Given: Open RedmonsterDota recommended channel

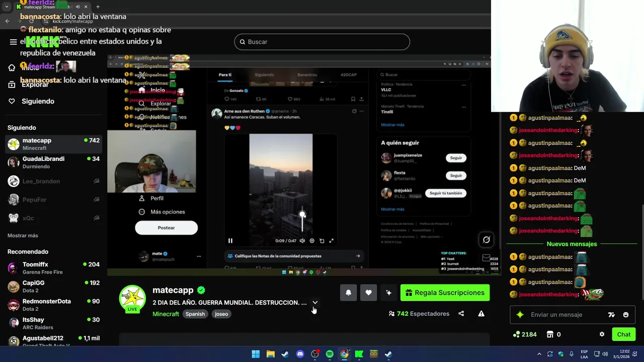Looking at the screenshot, I should pos(54,305).
